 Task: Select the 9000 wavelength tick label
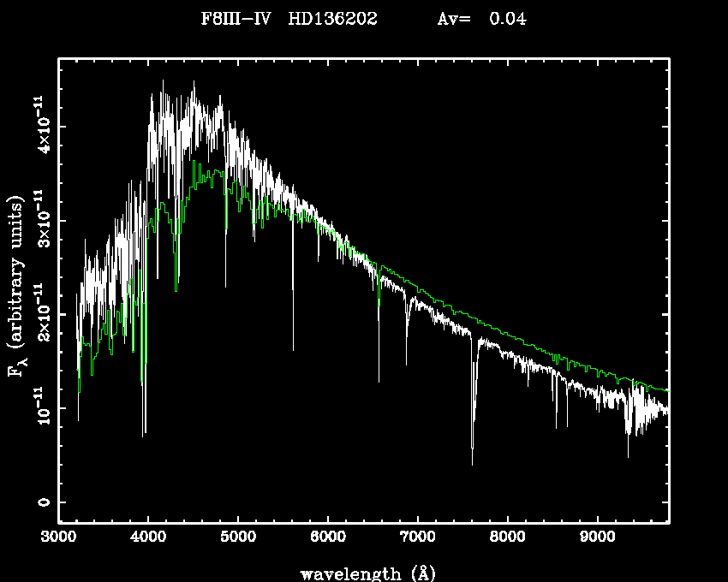click(x=597, y=538)
